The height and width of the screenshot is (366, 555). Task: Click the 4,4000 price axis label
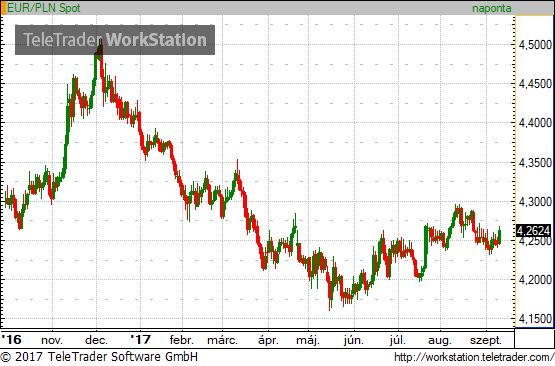tap(534, 123)
